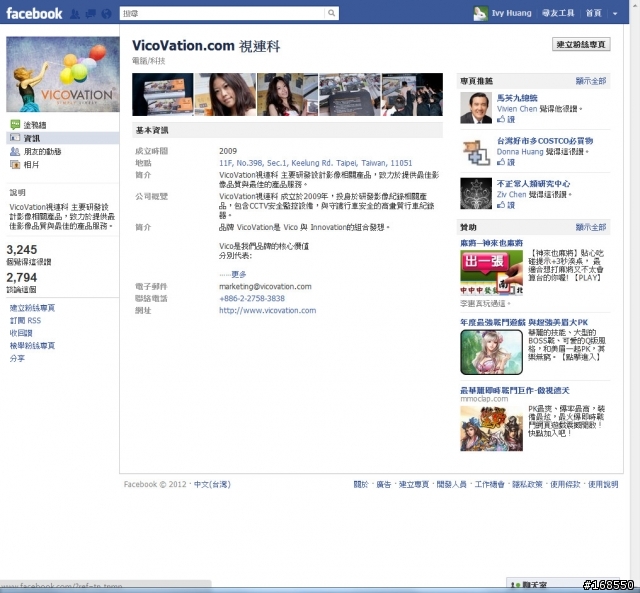Open account dropdown arrow in top bar
Image resolution: width=640 pixels, height=593 pixels.
[615, 13]
